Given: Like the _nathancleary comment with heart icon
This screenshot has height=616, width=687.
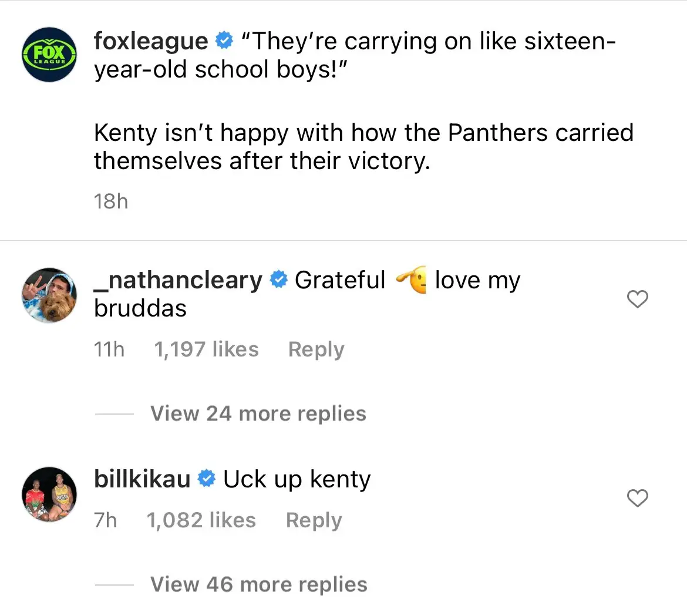Looking at the screenshot, I should point(637,299).
